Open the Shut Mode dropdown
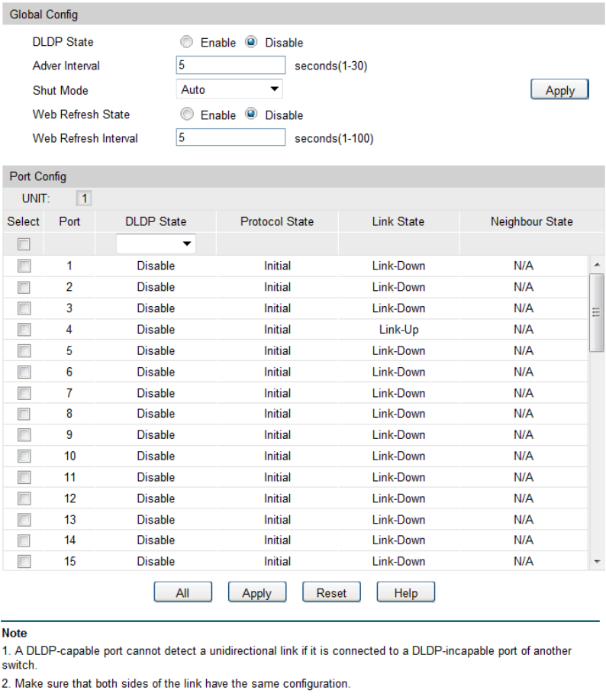Screen dimensions: 606x700 pos(230,89)
